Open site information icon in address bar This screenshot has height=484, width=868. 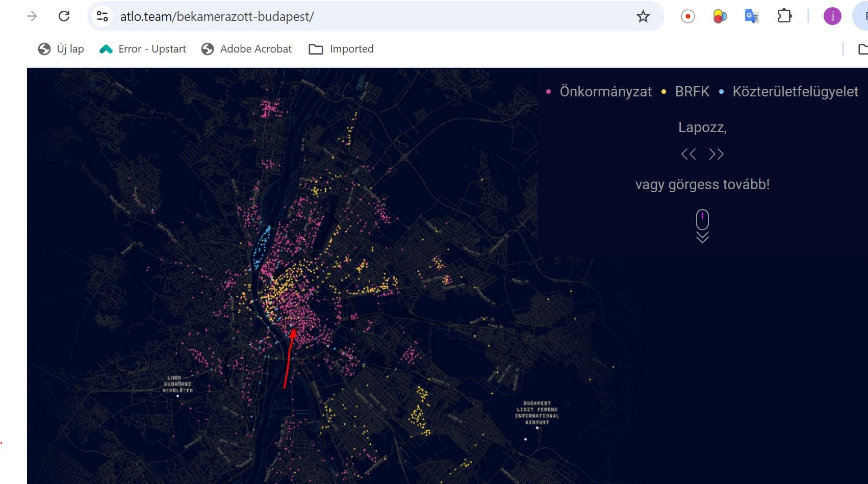(103, 16)
